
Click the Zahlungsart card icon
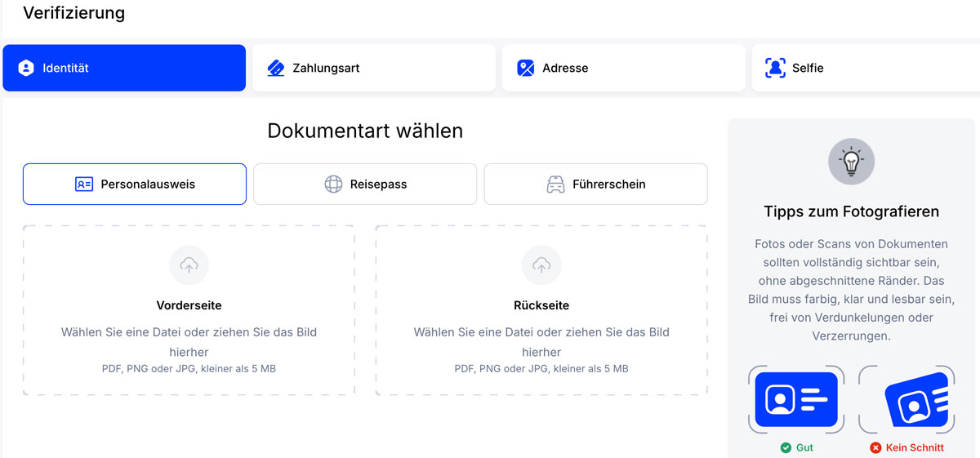point(276,68)
